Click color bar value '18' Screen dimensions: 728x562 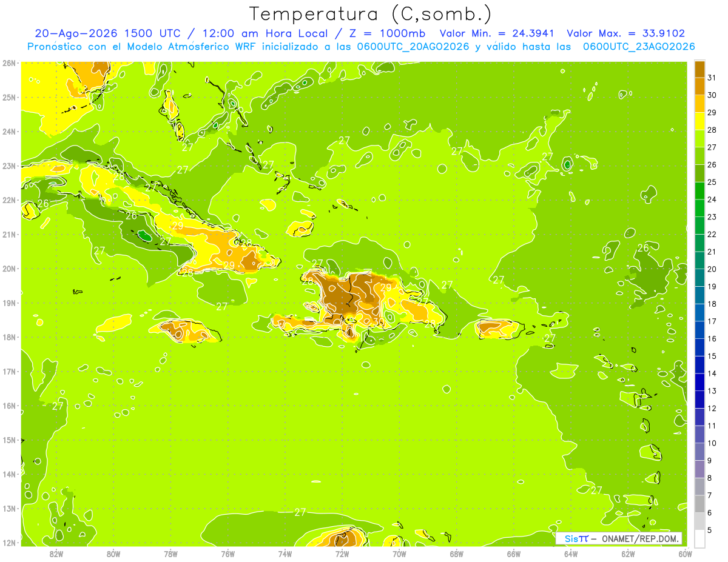pos(712,304)
